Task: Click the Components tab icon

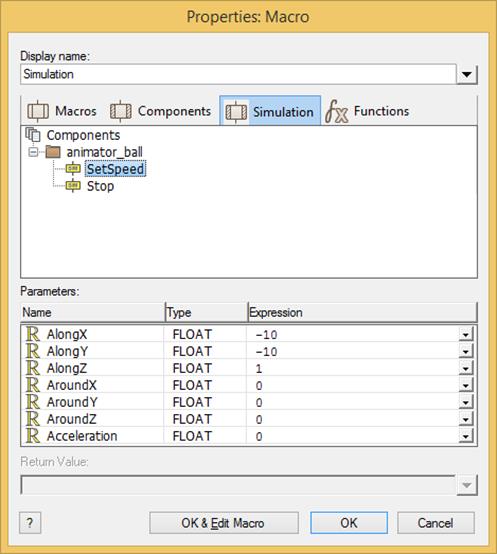Action: click(x=120, y=111)
